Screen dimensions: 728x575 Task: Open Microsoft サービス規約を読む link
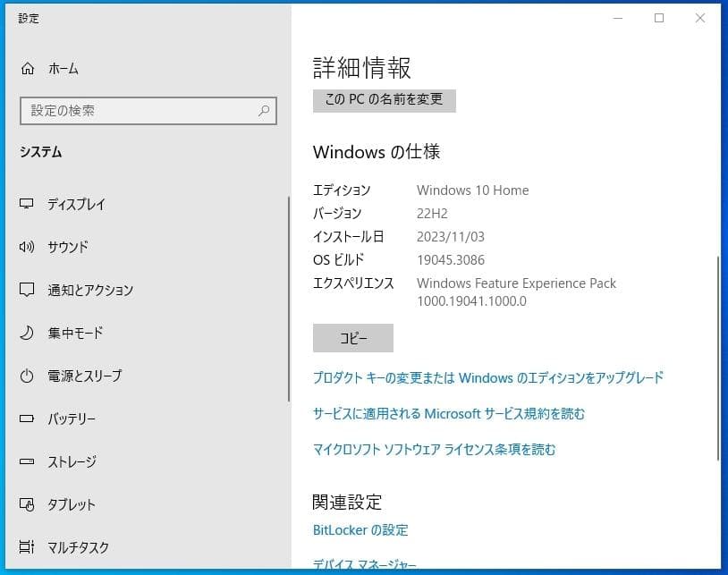tap(449, 413)
